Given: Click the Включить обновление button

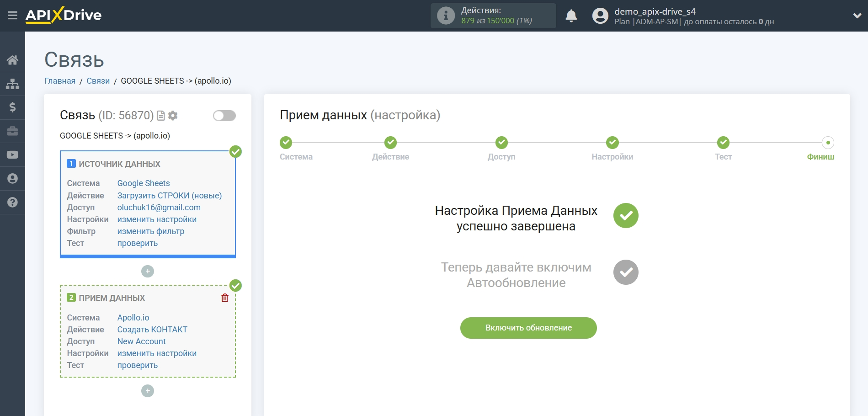Looking at the screenshot, I should click(x=528, y=328).
